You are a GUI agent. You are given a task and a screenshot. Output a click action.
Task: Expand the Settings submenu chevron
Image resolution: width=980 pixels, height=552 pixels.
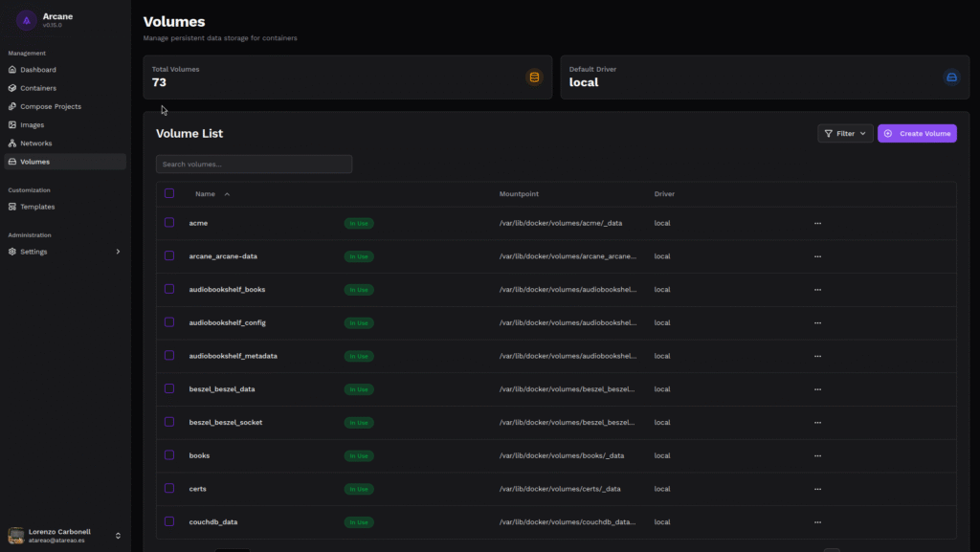[118, 252]
